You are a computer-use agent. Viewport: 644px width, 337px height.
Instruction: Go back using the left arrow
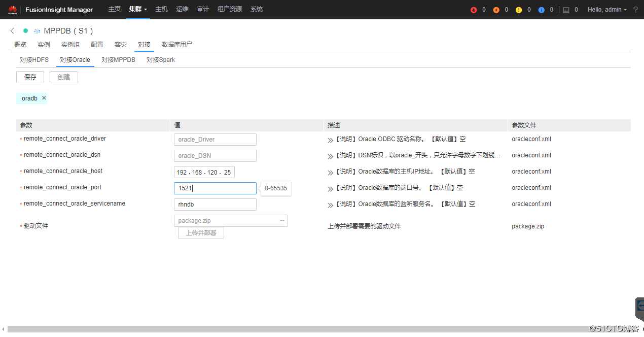click(x=13, y=31)
